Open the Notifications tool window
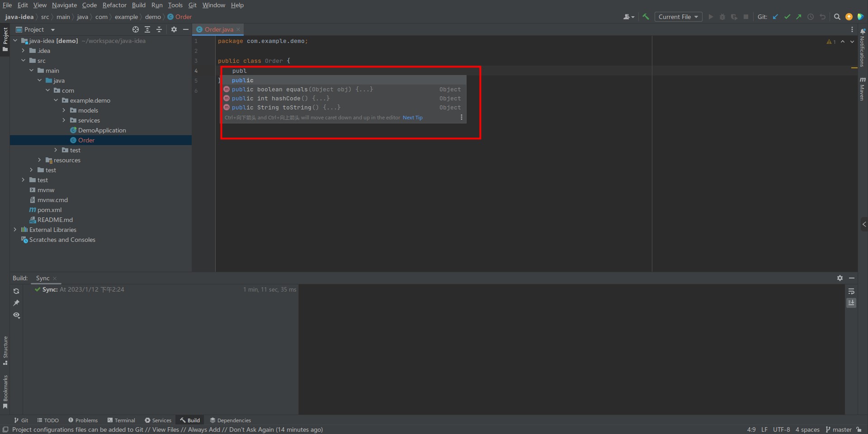 (863, 47)
